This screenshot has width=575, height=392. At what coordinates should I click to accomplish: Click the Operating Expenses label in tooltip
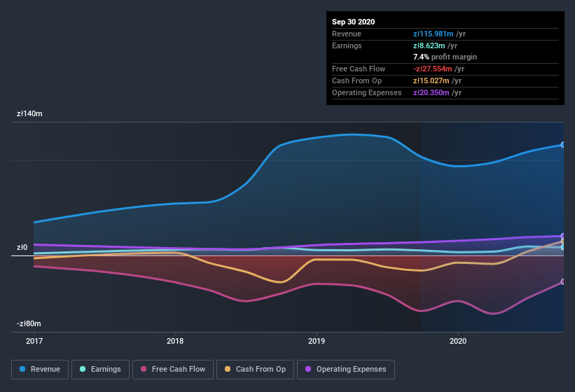tap(366, 92)
